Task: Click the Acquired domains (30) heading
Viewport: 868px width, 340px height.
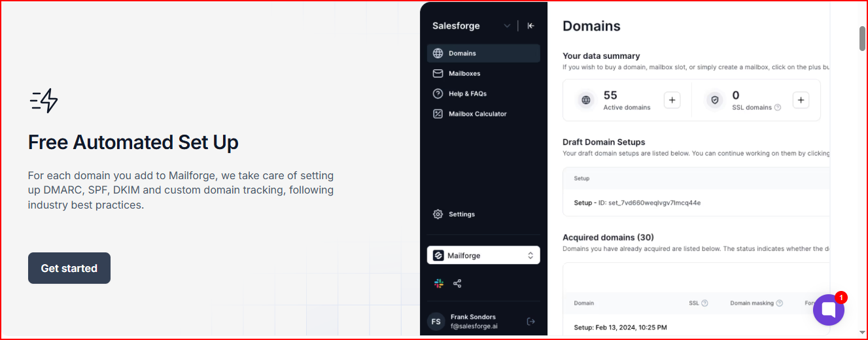Action: point(608,237)
